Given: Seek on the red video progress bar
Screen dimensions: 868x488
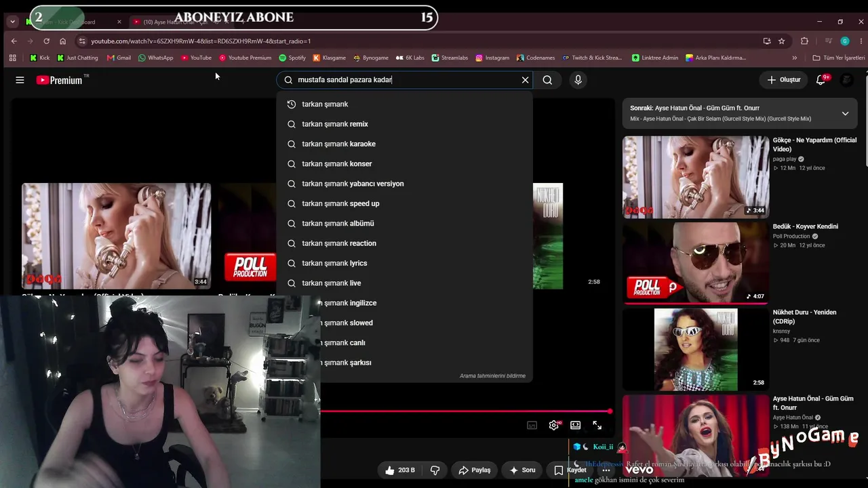Looking at the screenshot, I should pyautogui.click(x=466, y=411).
